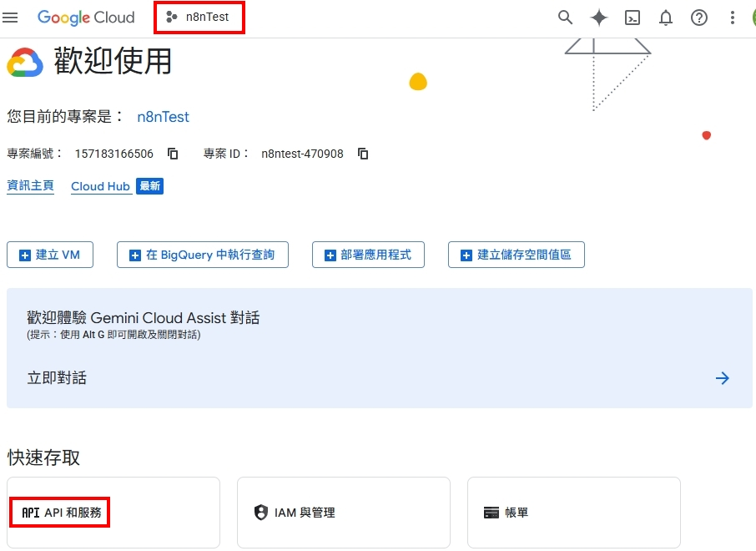This screenshot has width=756, height=551.
Task: Click 在 BigQuery 中執行查詢 button
Action: [x=203, y=255]
